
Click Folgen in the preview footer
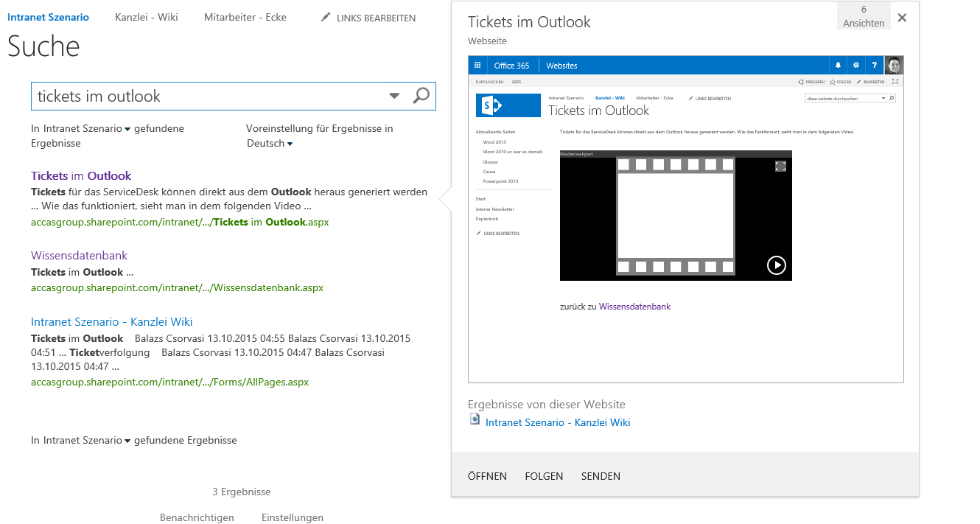544,476
